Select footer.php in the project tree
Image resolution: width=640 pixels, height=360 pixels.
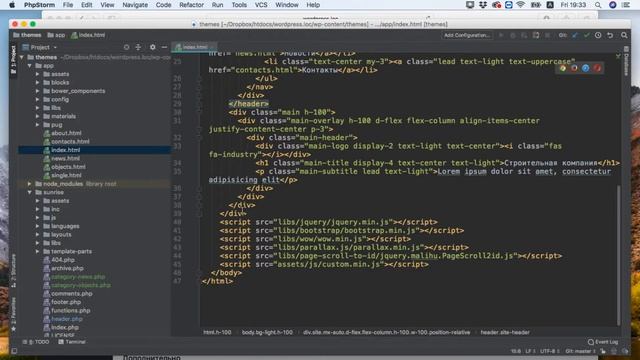[x=66, y=302]
